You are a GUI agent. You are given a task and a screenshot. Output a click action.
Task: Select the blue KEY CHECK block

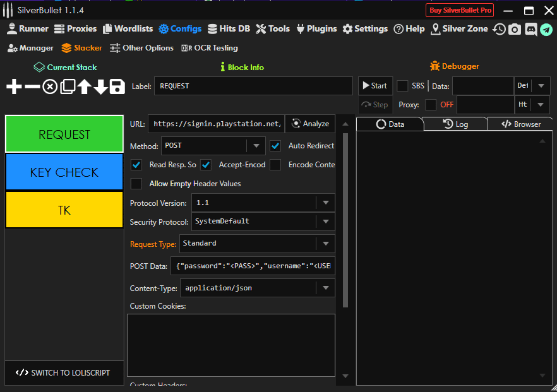[x=64, y=172]
